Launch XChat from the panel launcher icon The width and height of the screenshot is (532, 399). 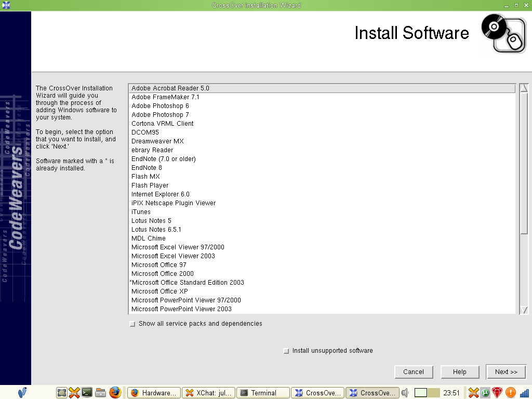pyautogui.click(x=74, y=393)
